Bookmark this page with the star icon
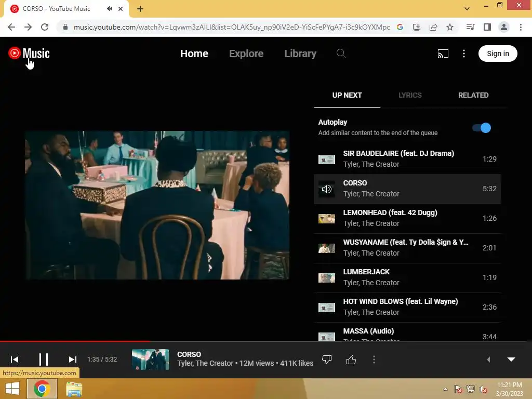The width and height of the screenshot is (532, 399). 450,27
